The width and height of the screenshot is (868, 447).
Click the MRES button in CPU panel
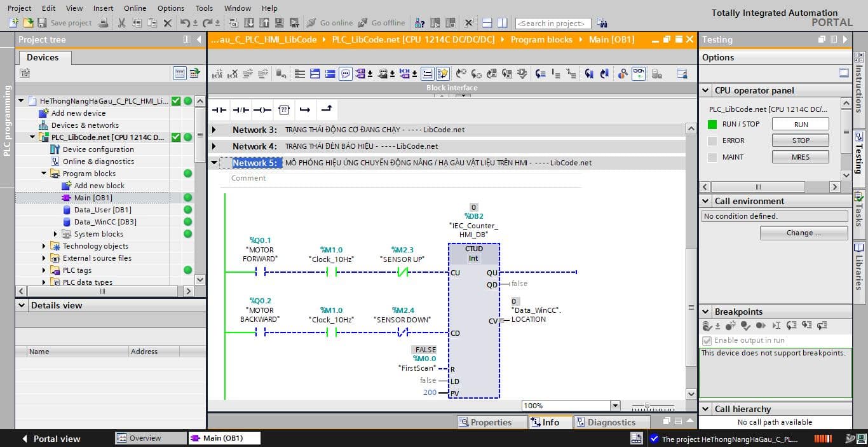click(x=801, y=157)
